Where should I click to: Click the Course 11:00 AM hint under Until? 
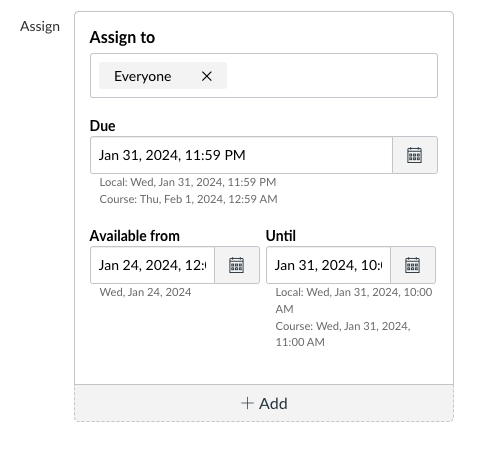[x=343, y=334]
